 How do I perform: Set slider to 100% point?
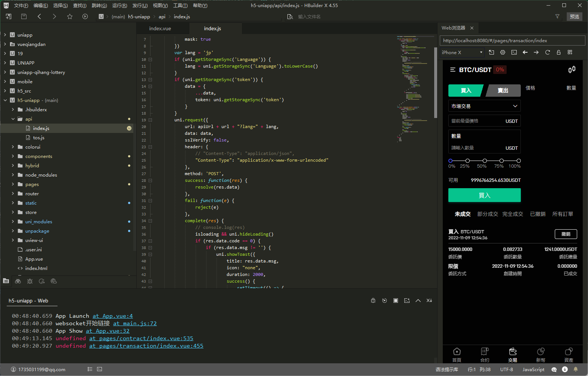coord(519,161)
